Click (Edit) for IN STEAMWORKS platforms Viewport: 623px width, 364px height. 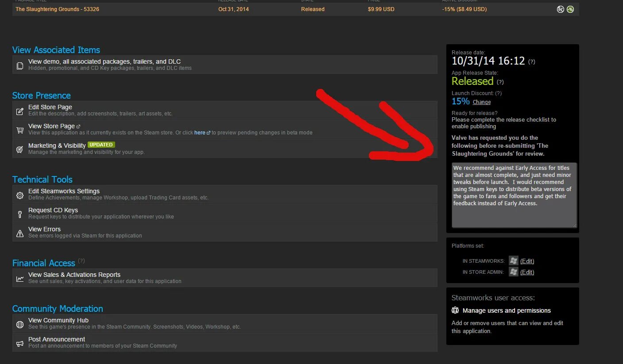coord(527,261)
